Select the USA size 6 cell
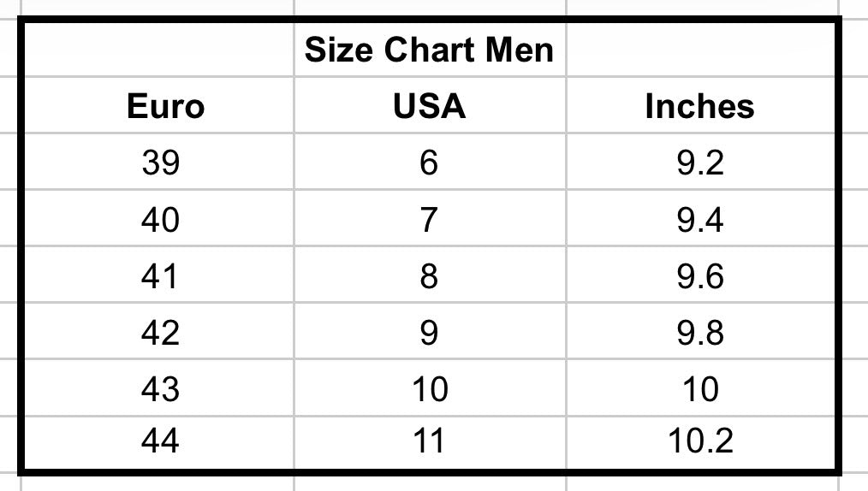 coord(429,163)
